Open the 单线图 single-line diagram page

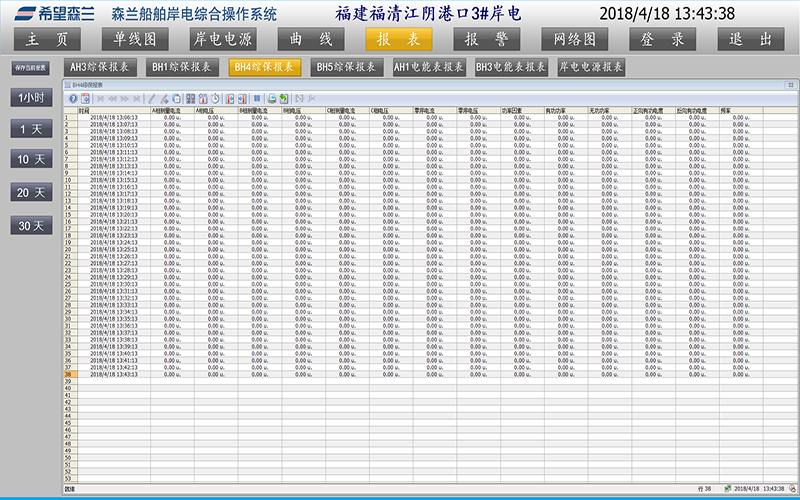click(x=135, y=39)
